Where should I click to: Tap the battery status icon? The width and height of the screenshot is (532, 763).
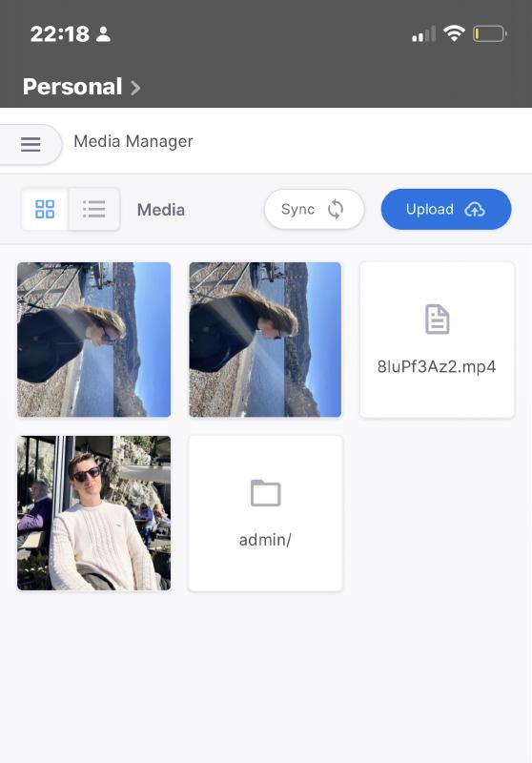click(x=490, y=33)
